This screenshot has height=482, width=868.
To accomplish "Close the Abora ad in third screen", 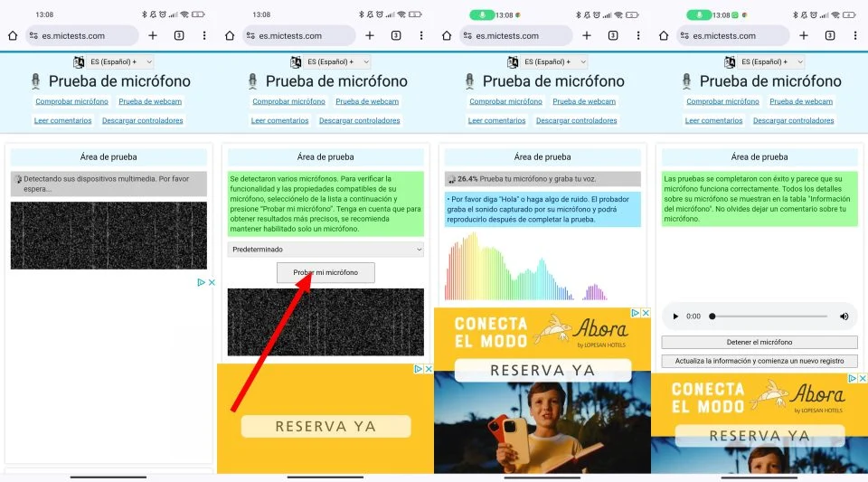I will click(x=646, y=313).
